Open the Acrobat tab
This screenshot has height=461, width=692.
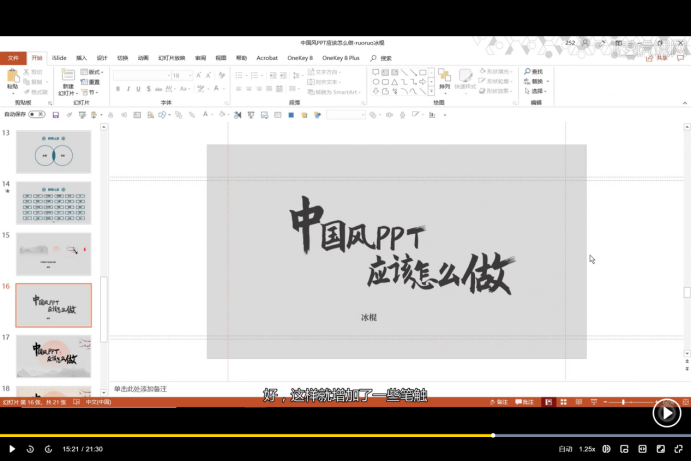(267, 58)
